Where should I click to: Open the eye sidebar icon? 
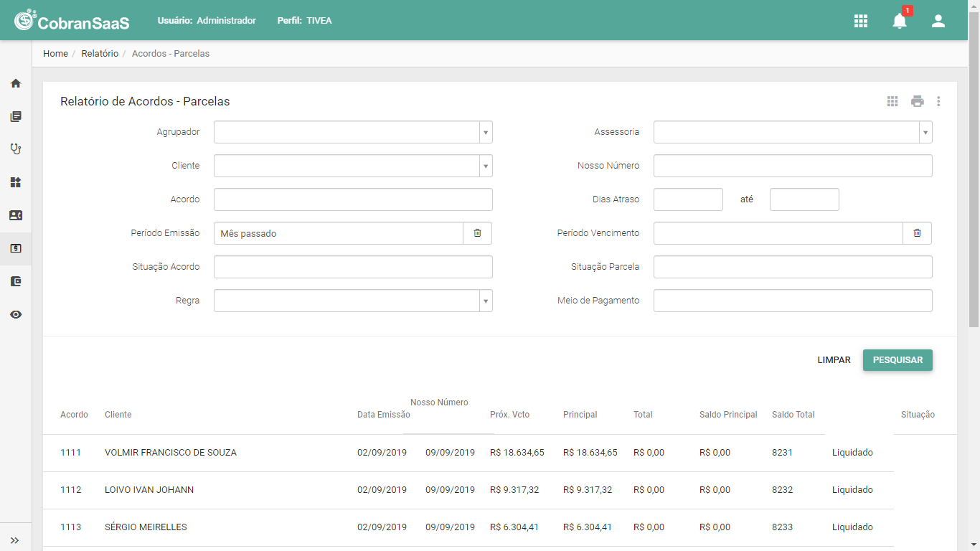16,314
